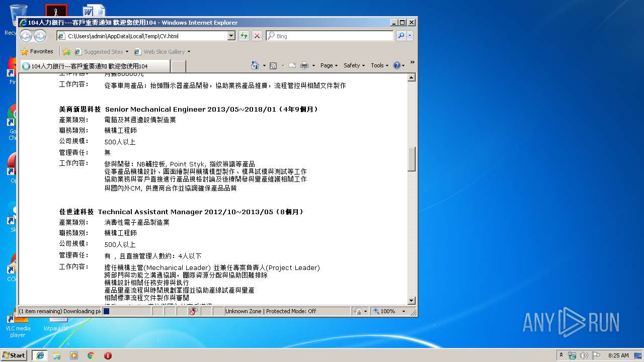Image resolution: width=644 pixels, height=362 pixels.
Task: Click the text 電腦及其週邊設備製造業
Action: 140,120
